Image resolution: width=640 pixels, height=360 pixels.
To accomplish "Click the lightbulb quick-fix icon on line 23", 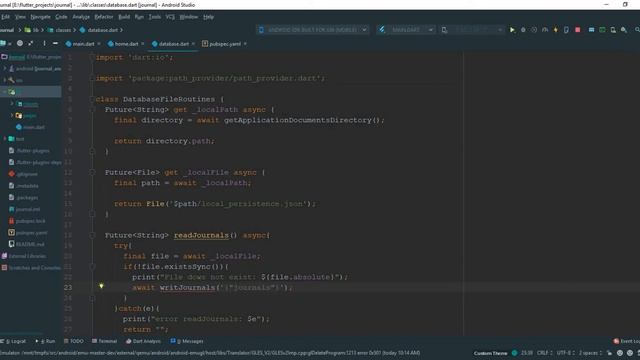I will (x=101, y=286).
